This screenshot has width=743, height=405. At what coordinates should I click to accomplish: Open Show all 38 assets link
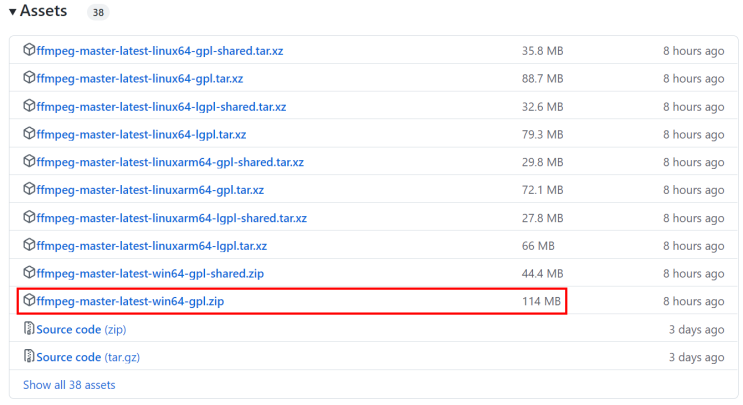[x=69, y=385]
